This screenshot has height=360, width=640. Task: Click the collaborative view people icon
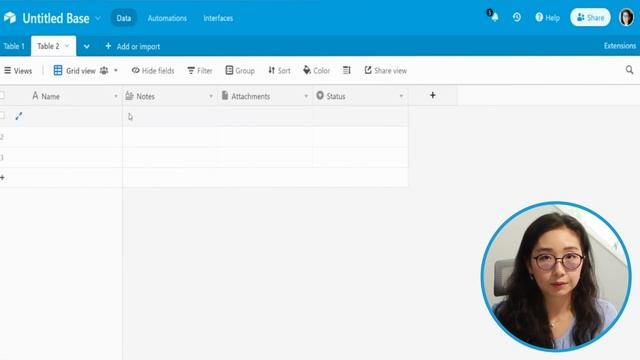click(104, 70)
